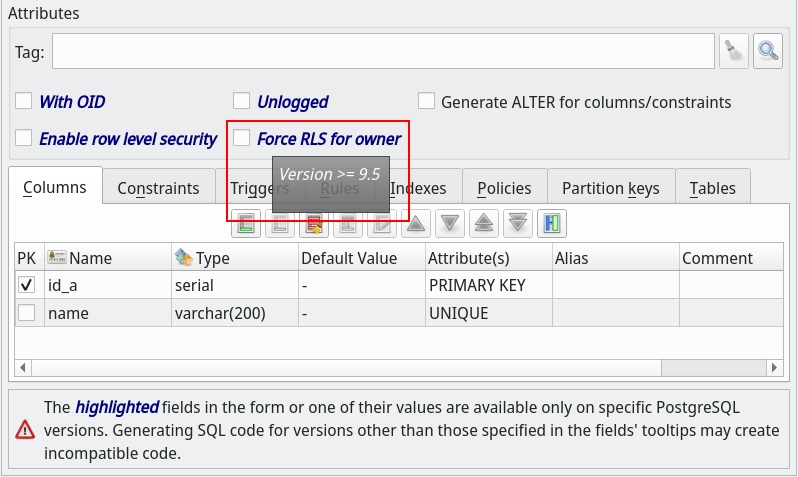Click the horizontal scrollbar right arrow

774,367
